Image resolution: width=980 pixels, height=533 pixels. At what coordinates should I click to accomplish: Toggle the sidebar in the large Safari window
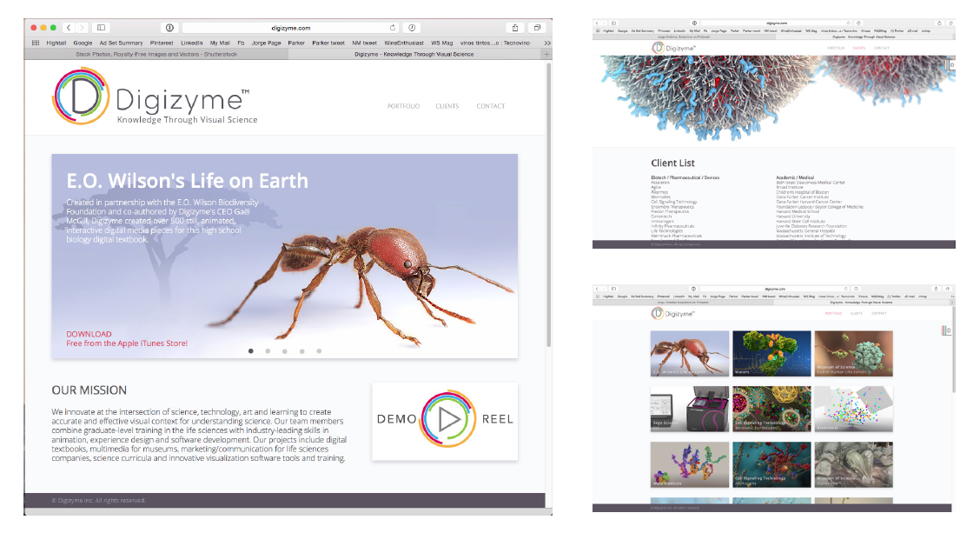[101, 28]
